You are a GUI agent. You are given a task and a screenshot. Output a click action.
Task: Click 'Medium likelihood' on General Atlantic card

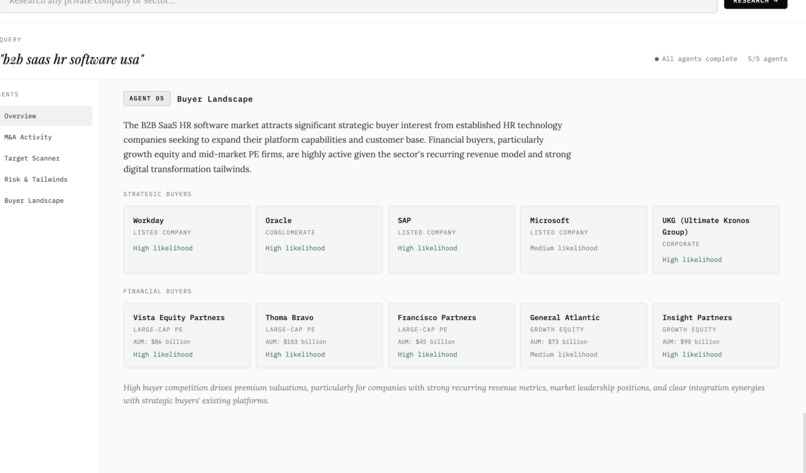coord(563,354)
